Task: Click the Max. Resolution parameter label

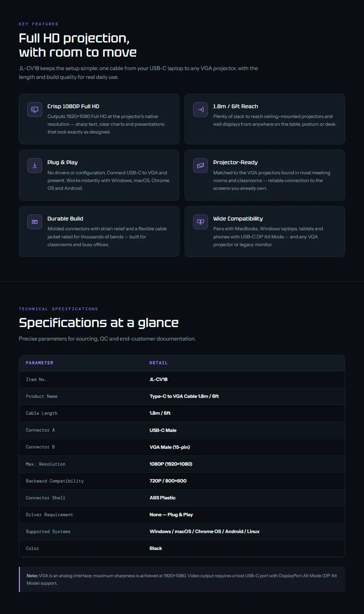Action: (45, 464)
